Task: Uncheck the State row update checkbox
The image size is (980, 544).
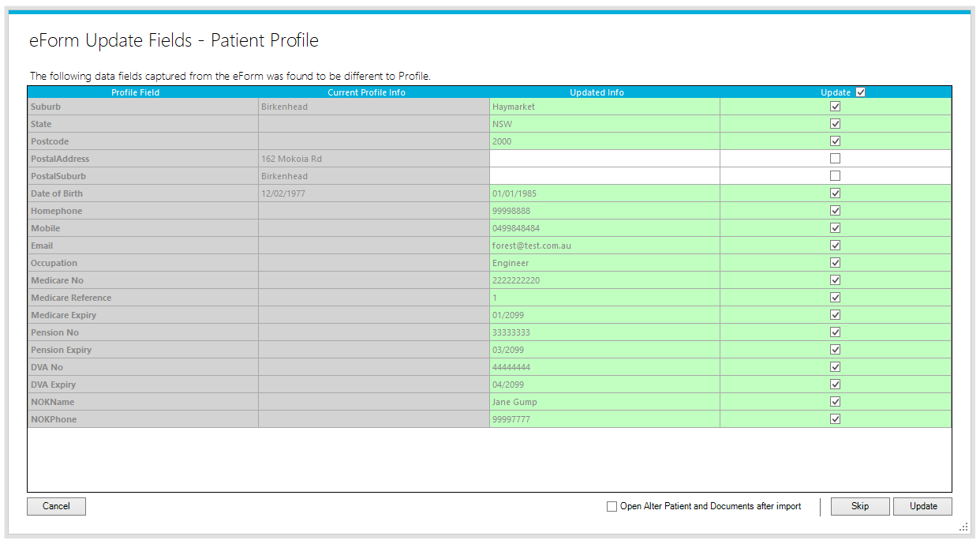Action: [835, 124]
